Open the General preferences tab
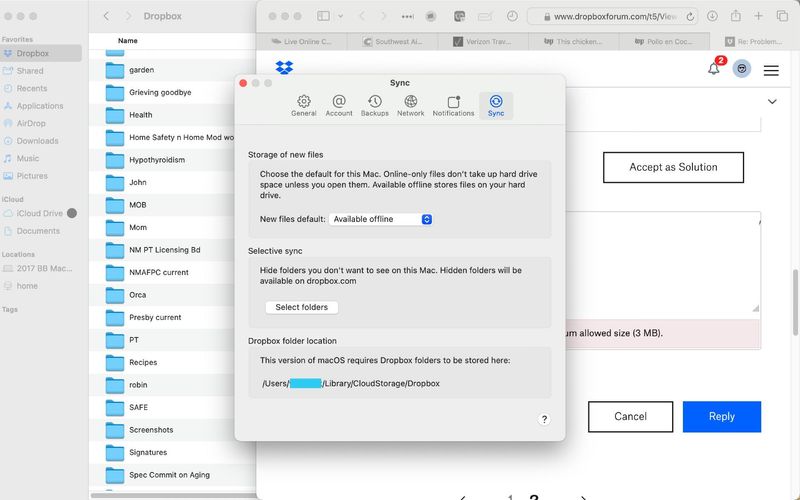The image size is (800, 500). pyautogui.click(x=304, y=106)
